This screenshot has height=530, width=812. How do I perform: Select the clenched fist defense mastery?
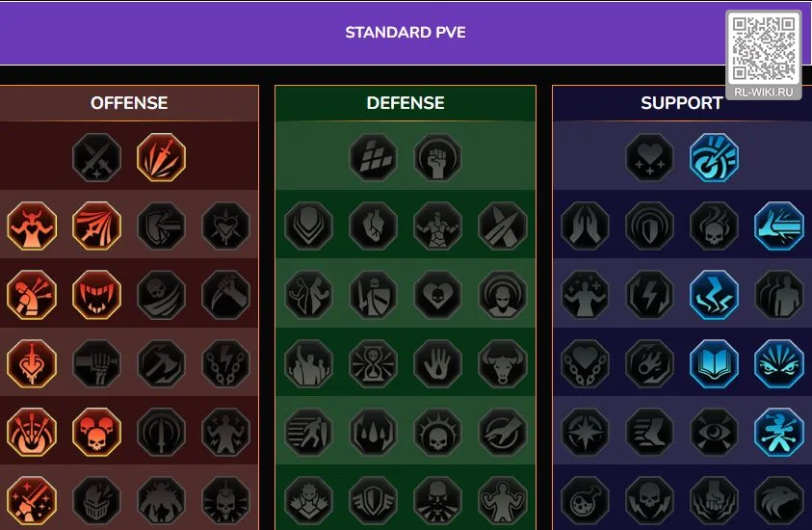(x=437, y=157)
